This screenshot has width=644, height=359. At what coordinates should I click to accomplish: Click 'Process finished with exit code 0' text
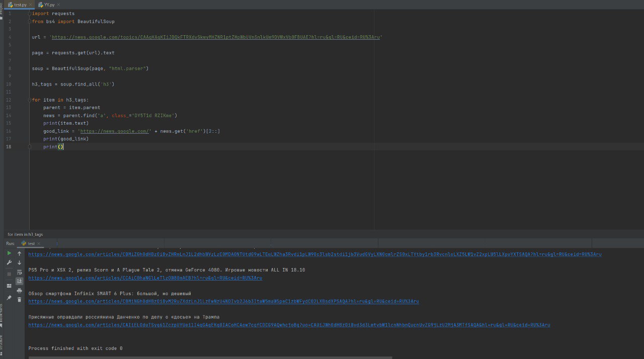pyautogui.click(x=75, y=348)
